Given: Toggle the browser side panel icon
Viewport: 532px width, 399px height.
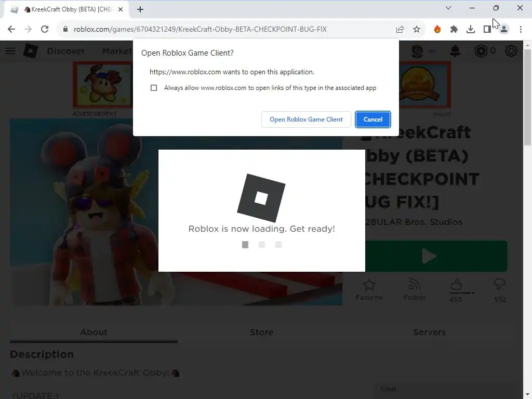Looking at the screenshot, I should pos(487,29).
